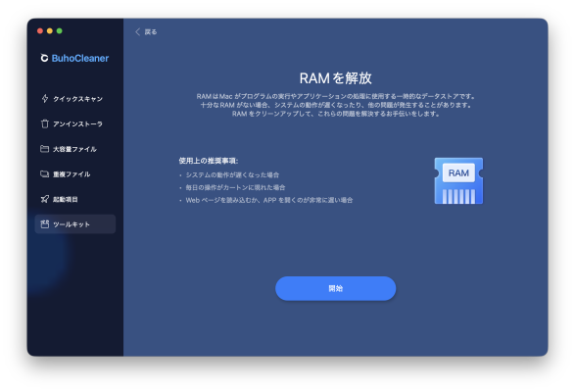Click the folder icon for Large Files

click(x=44, y=149)
